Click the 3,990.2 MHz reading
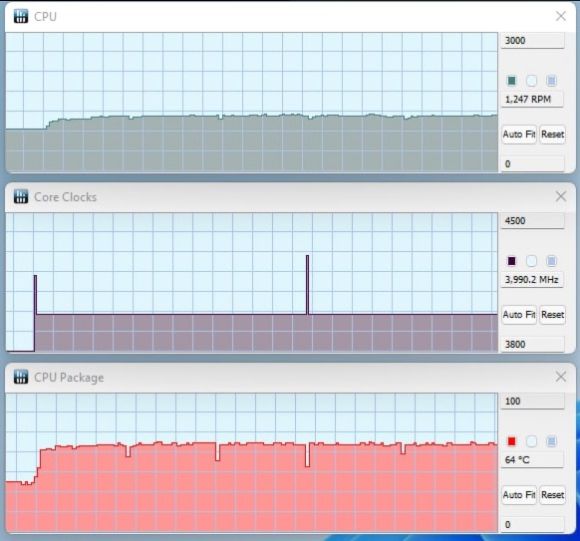580x541 pixels. [532, 280]
